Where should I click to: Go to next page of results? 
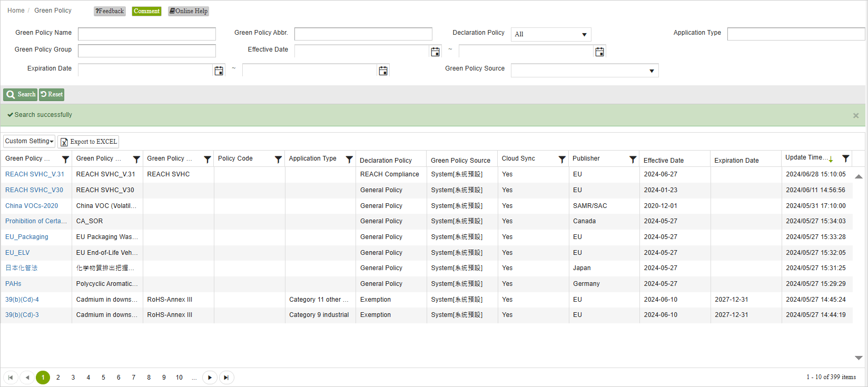pyautogui.click(x=210, y=378)
